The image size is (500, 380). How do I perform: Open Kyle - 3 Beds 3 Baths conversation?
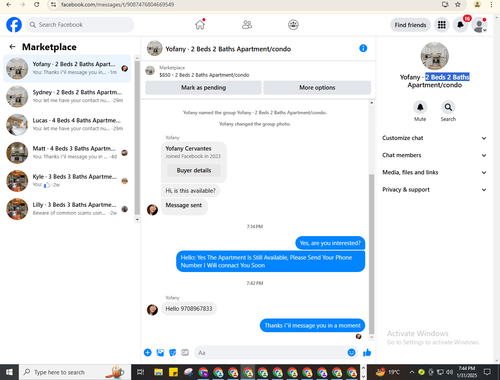click(67, 181)
